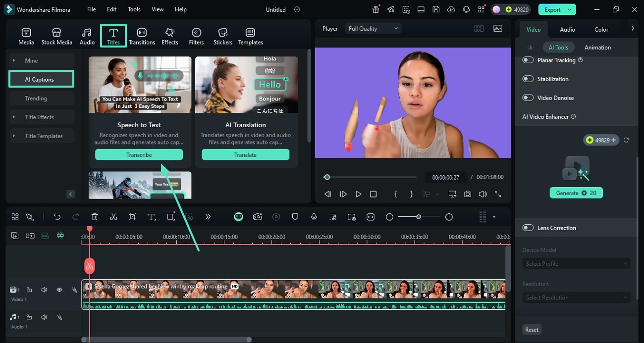Viewport: 644px width, 343px height.
Task: Click the Translate button
Action: point(245,155)
